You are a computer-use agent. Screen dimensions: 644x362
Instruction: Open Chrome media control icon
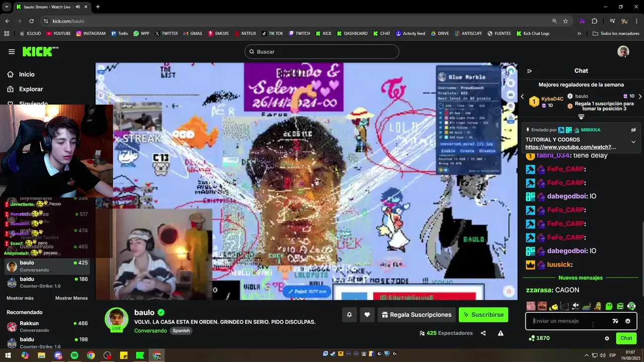612,21
